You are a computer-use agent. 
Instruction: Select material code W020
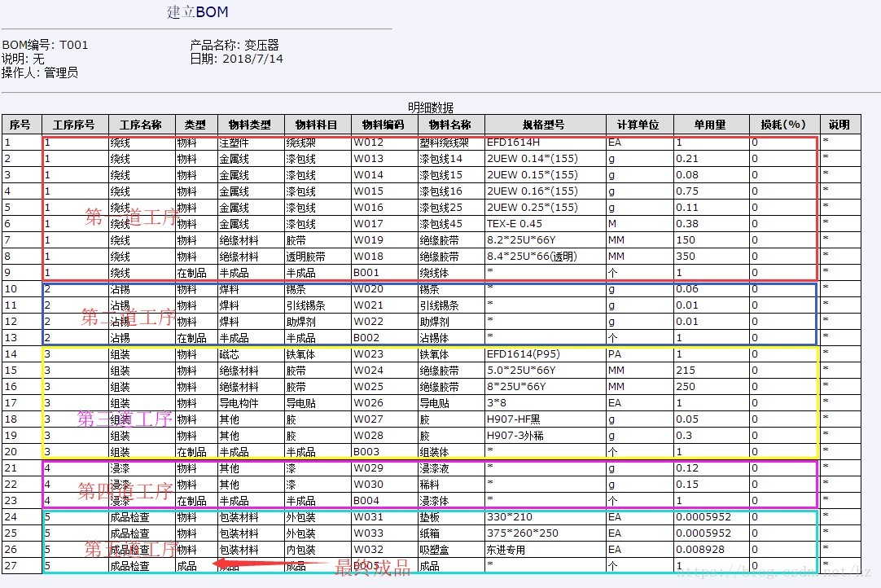click(369, 289)
